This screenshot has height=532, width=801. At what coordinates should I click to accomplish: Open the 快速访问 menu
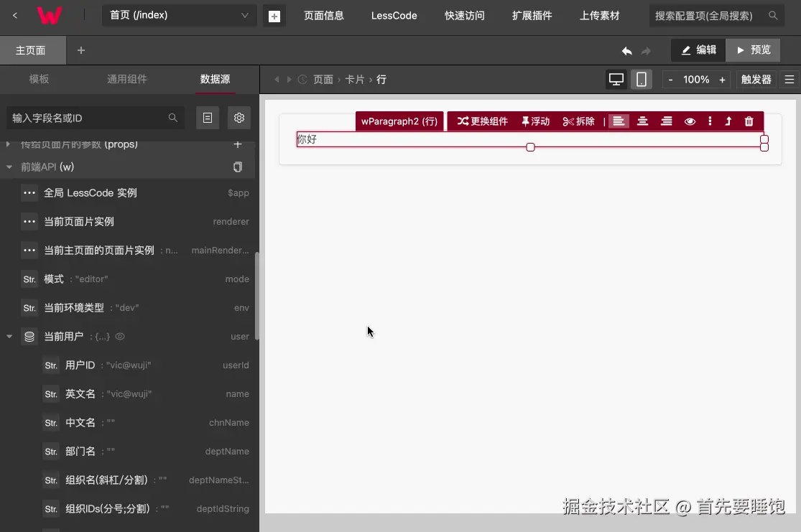point(464,16)
